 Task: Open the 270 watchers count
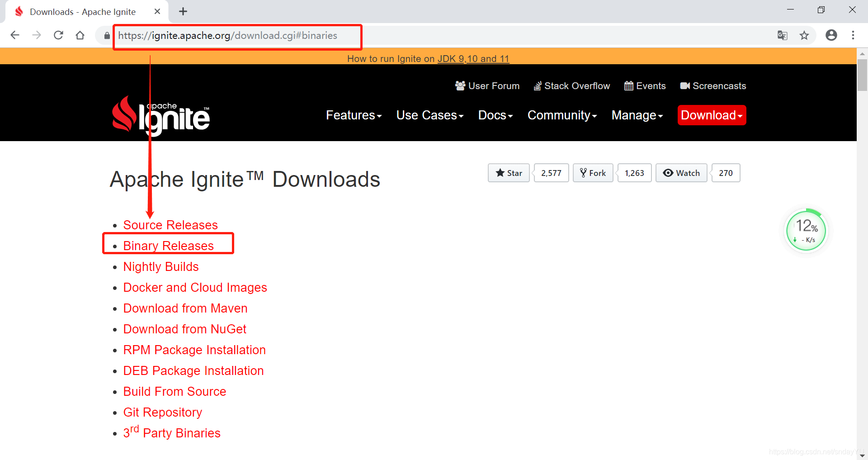pyautogui.click(x=726, y=173)
